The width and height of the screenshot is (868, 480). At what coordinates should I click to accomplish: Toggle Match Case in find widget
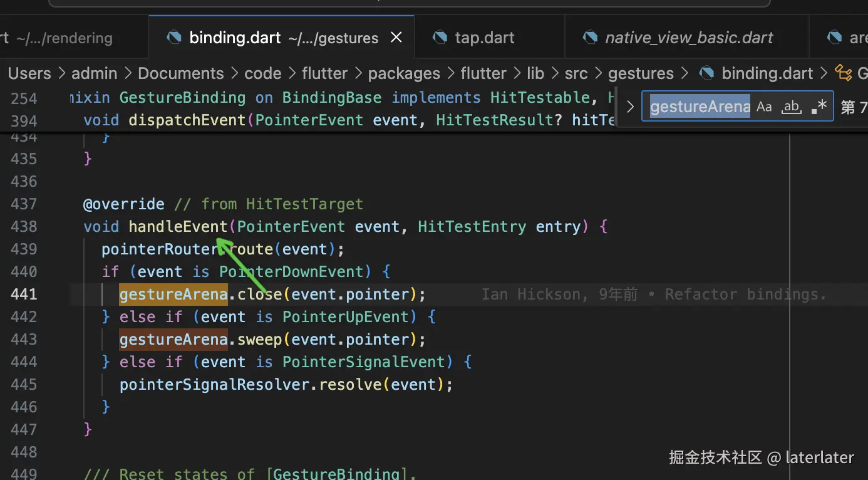764,107
